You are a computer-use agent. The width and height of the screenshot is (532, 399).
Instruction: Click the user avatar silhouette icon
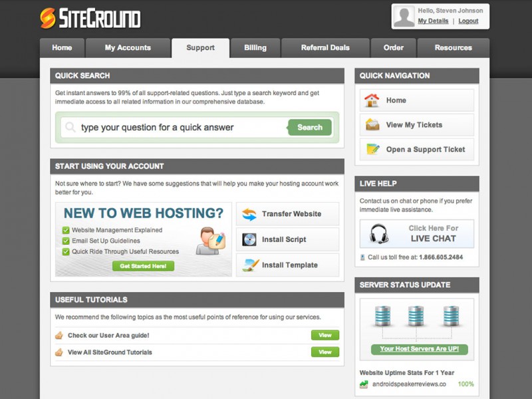coord(404,16)
